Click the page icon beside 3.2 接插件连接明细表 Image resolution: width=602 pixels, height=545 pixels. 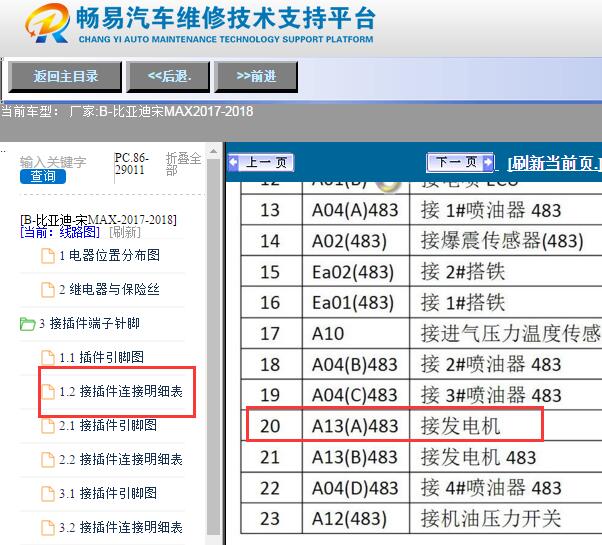coord(48,527)
